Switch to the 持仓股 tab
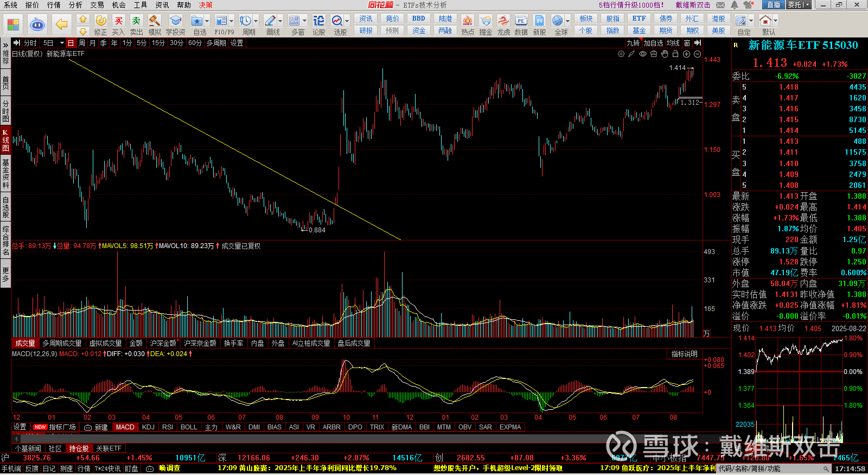868x475 pixels. tap(79, 448)
